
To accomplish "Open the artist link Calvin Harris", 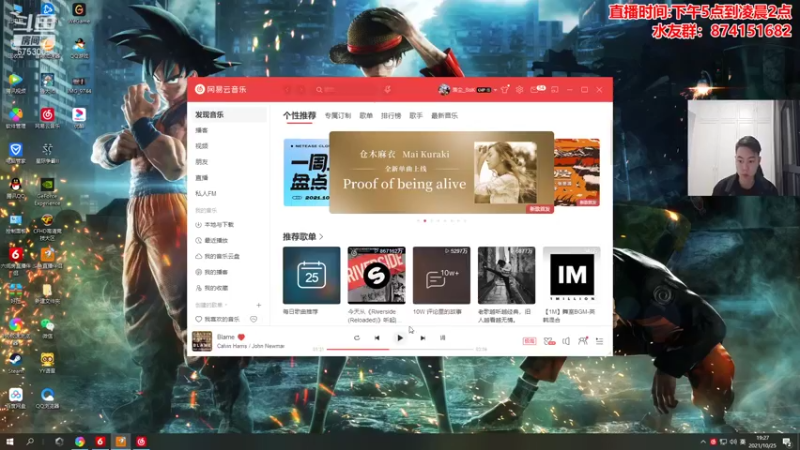I will pos(232,346).
